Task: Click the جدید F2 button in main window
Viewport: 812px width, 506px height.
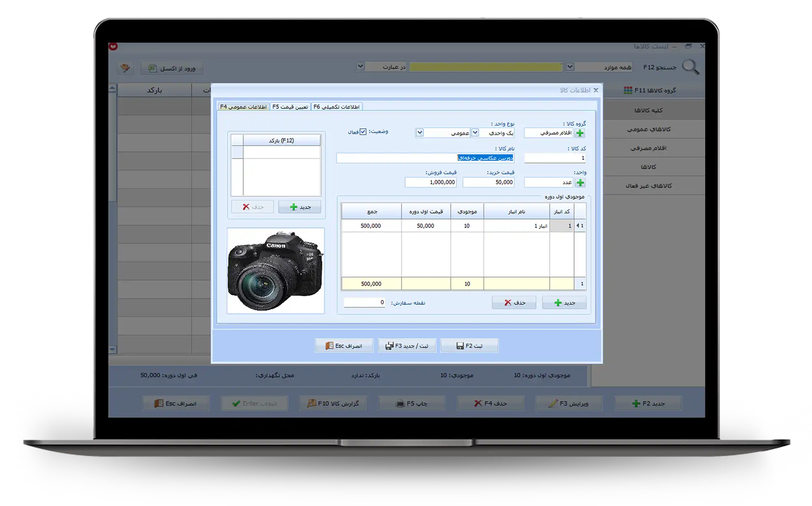Action: 648,403
